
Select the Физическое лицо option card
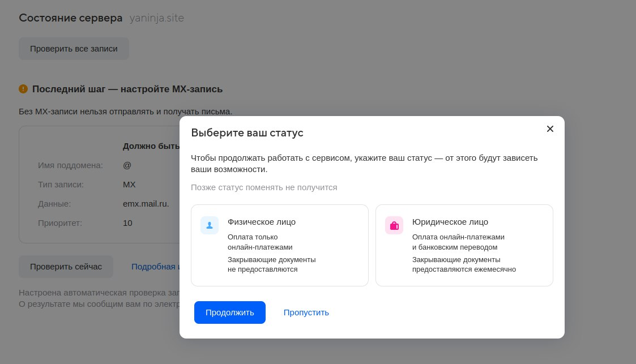click(279, 245)
